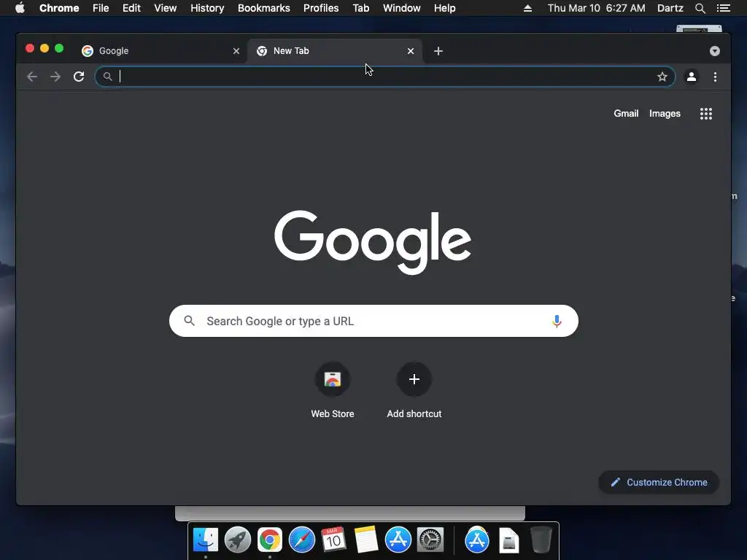747x560 pixels.
Task: Open the Window menu
Action: pyautogui.click(x=402, y=8)
